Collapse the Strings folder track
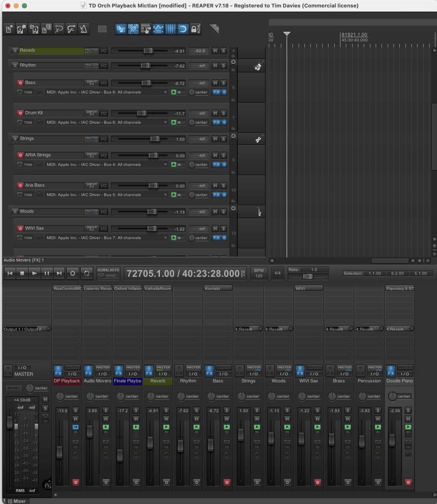 pos(233,136)
